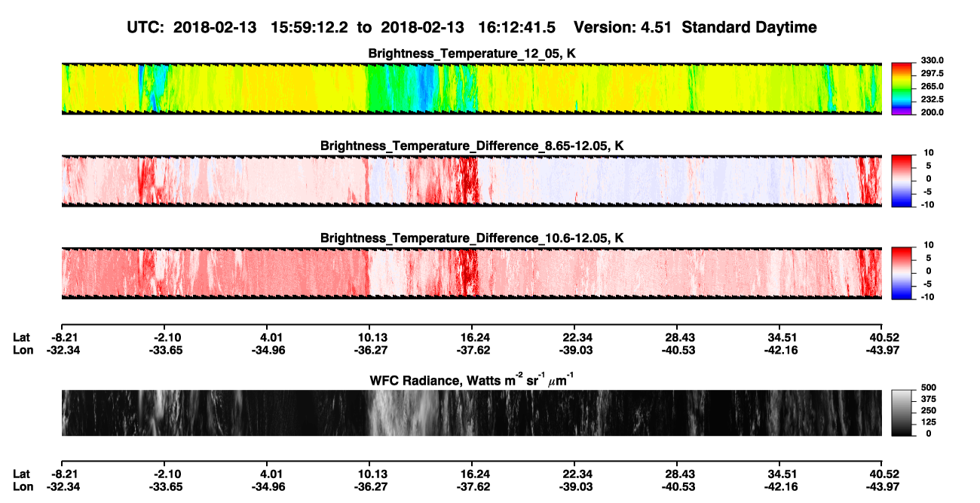Image resolution: width=980 pixels, height=503 pixels.
Task: Click latitude 22.34 on axis above WFC title
Action: coord(574,336)
